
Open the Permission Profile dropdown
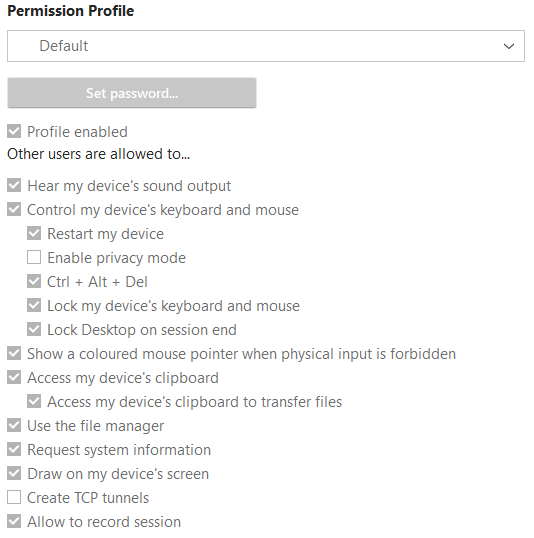pyautogui.click(x=266, y=46)
